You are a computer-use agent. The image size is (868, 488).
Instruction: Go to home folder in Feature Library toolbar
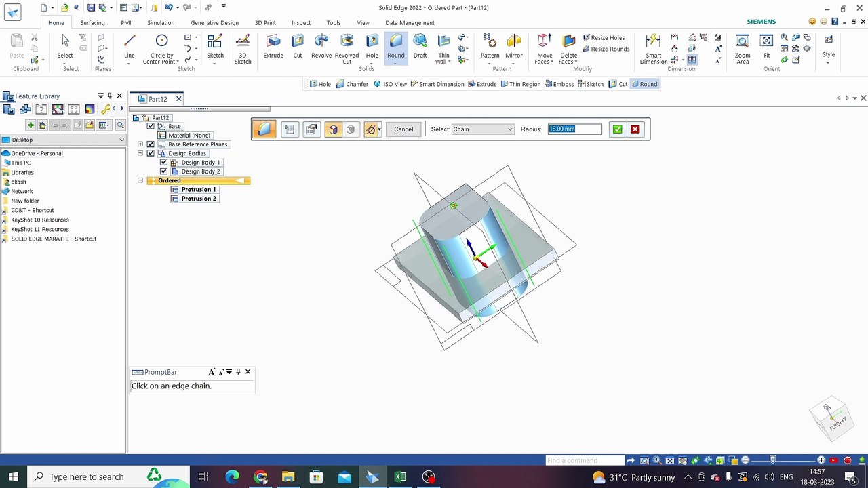(42, 125)
